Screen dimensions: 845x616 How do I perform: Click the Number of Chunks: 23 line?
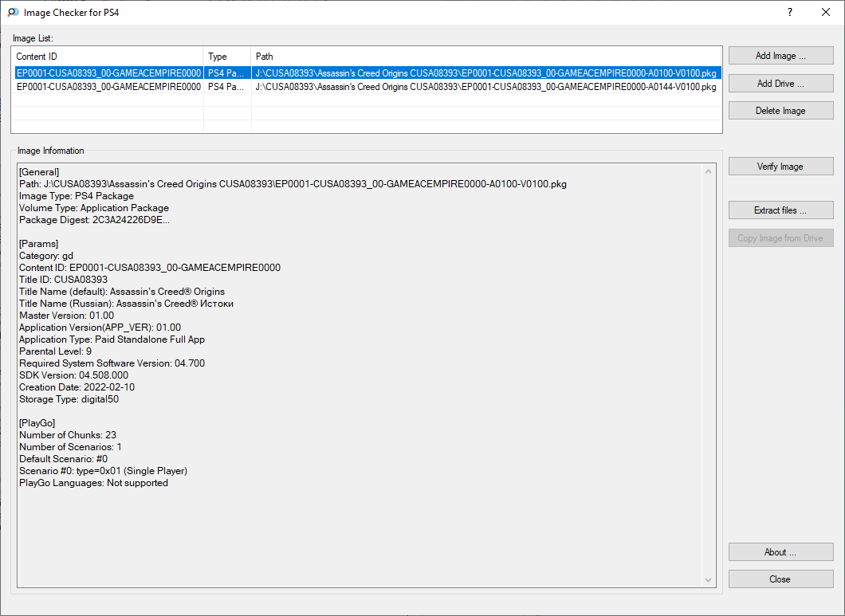point(68,435)
